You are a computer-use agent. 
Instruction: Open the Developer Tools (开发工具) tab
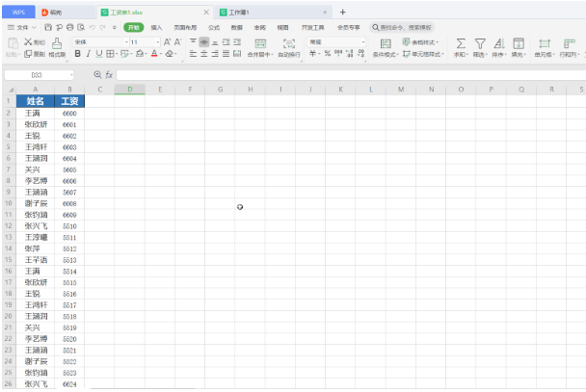point(313,27)
